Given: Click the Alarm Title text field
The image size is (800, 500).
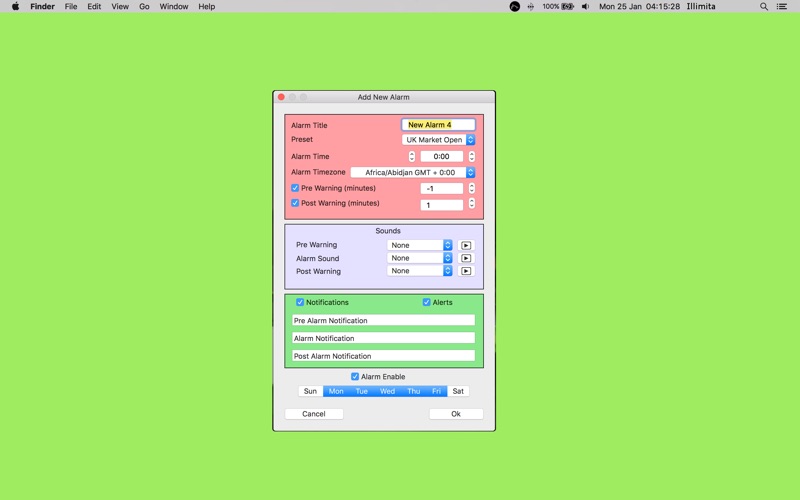Looking at the screenshot, I should coord(438,125).
